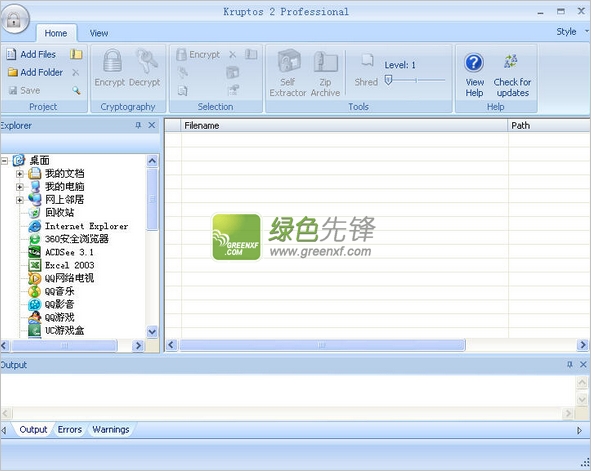The image size is (591, 471).
Task: Click the output tabs scroll right arrow
Action: click(x=580, y=430)
